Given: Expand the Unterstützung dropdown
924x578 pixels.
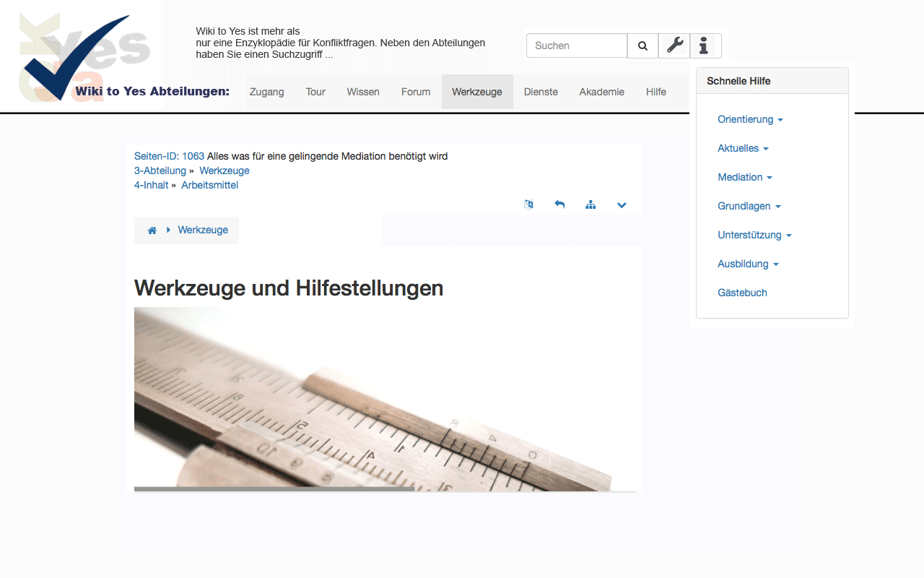Looking at the screenshot, I should click(x=754, y=235).
